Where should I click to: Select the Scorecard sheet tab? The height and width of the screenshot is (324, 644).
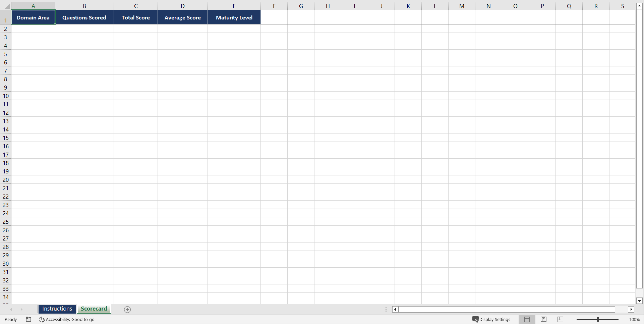tap(94, 309)
